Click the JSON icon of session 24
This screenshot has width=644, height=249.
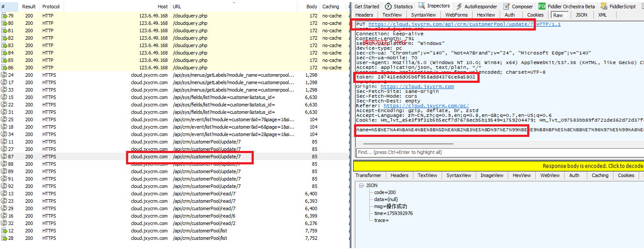pyautogui.click(x=4, y=75)
